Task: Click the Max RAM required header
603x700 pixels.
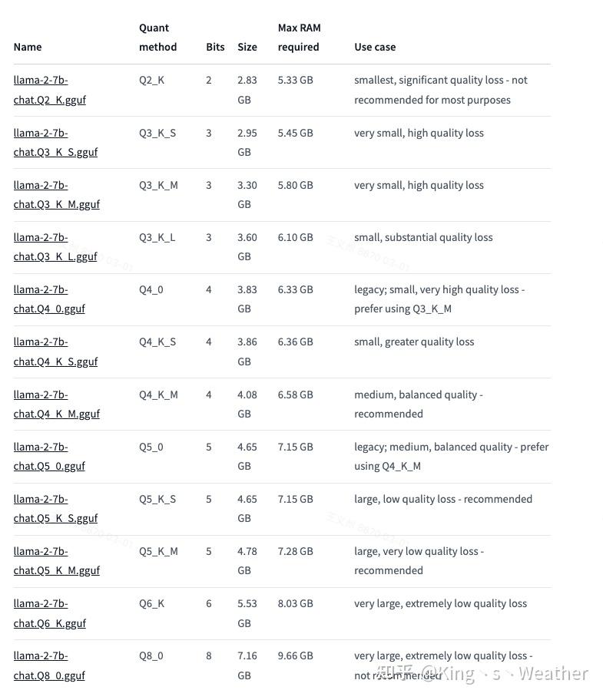Action: [x=299, y=38]
